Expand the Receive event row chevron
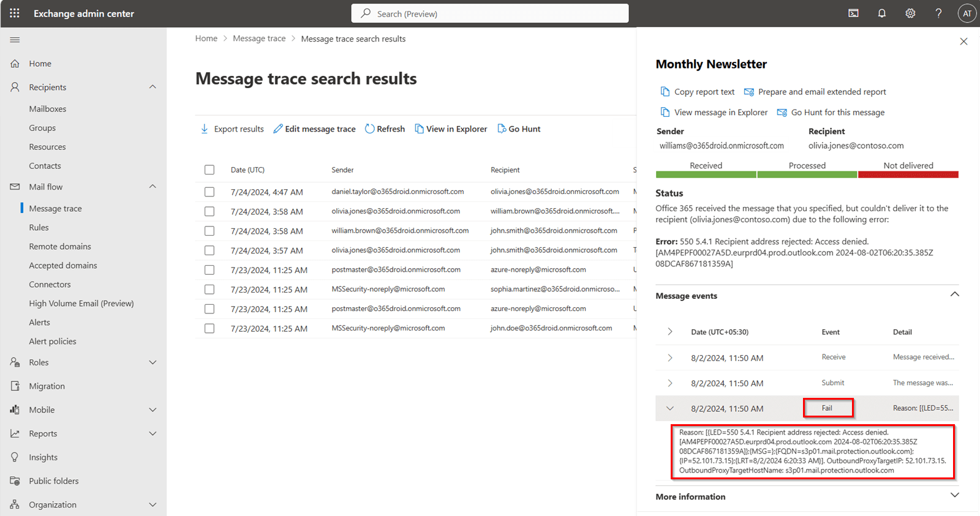The height and width of the screenshot is (516, 980). tap(670, 357)
